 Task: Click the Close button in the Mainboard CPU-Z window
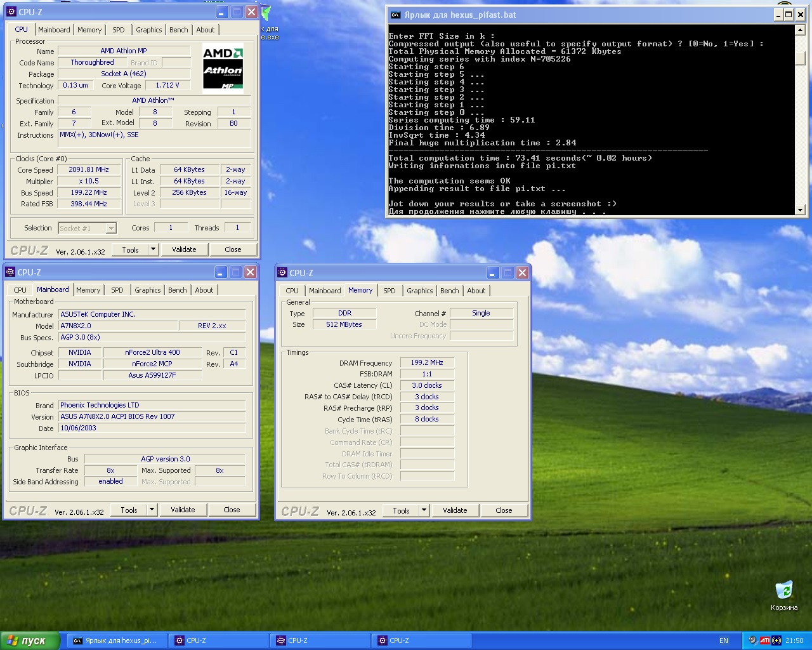(232, 510)
